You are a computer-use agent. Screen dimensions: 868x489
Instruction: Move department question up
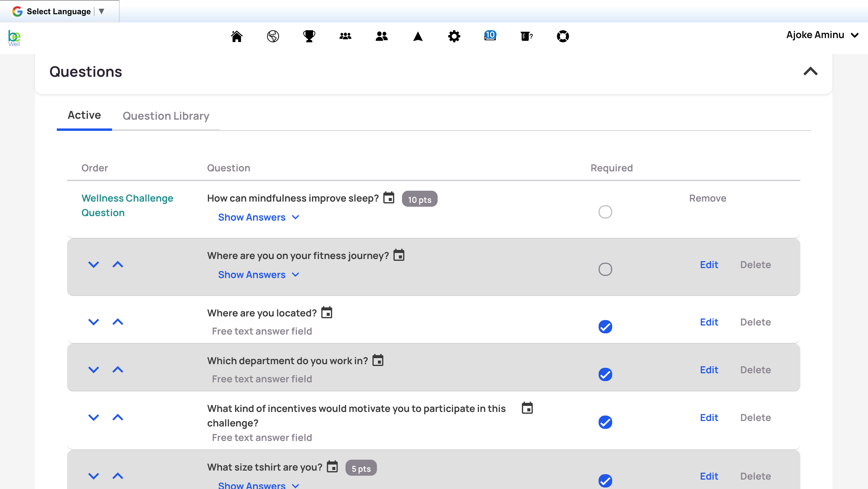[x=117, y=370]
